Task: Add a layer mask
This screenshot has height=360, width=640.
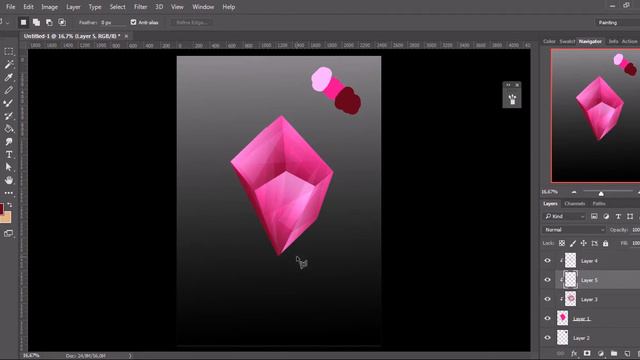Action: pos(587,353)
